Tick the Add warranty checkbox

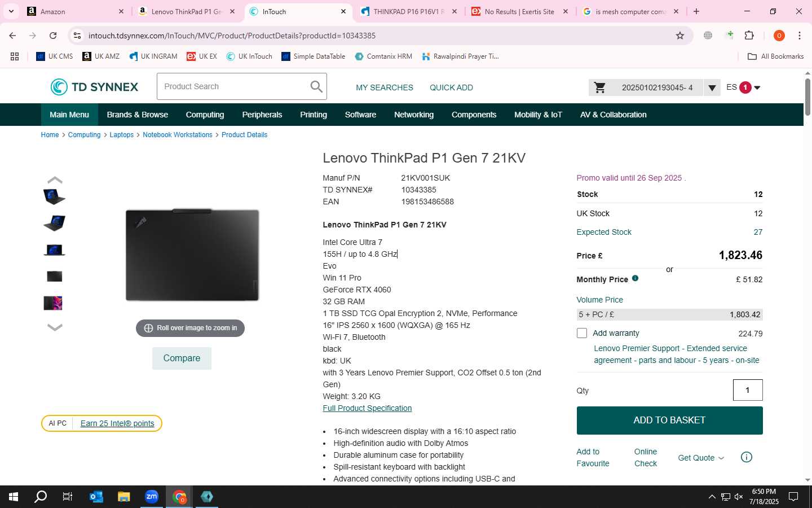(582, 333)
